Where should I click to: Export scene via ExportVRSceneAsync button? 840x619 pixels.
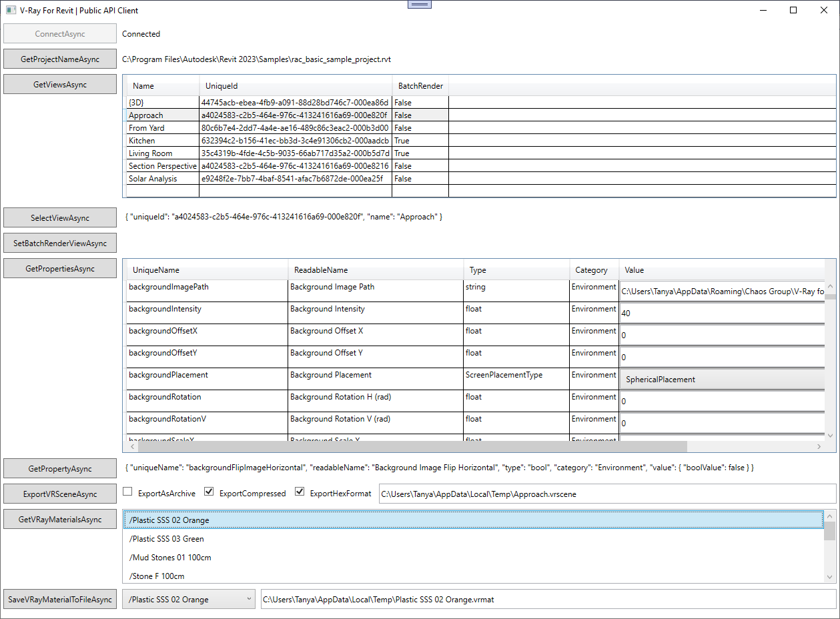60,494
